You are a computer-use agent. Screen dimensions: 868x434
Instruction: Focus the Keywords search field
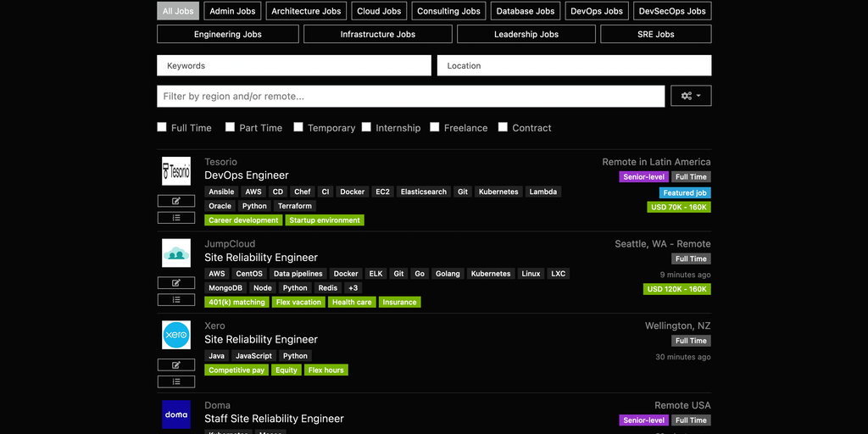point(294,65)
